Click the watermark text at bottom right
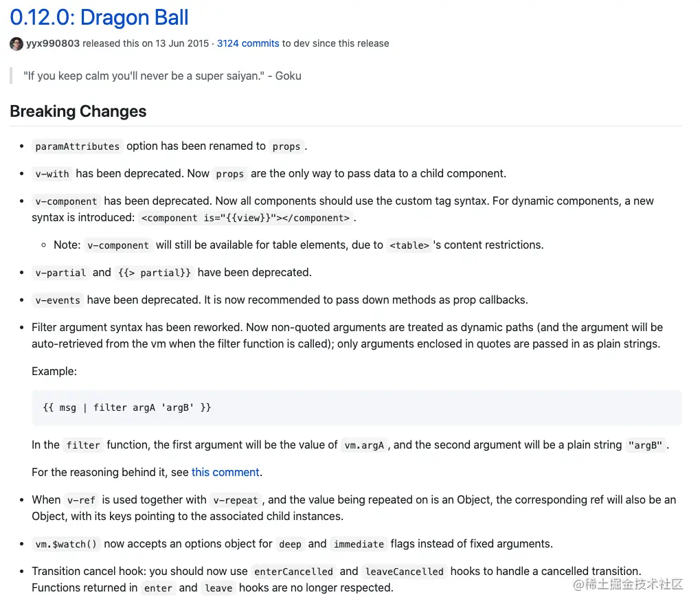Viewport: 700px width, 608px height. coord(628,585)
